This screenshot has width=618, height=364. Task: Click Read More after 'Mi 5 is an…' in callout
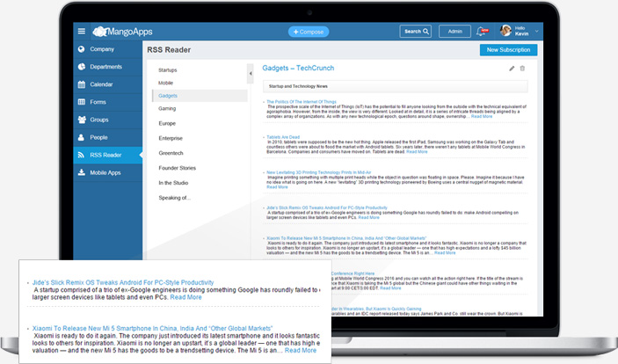coord(301,350)
